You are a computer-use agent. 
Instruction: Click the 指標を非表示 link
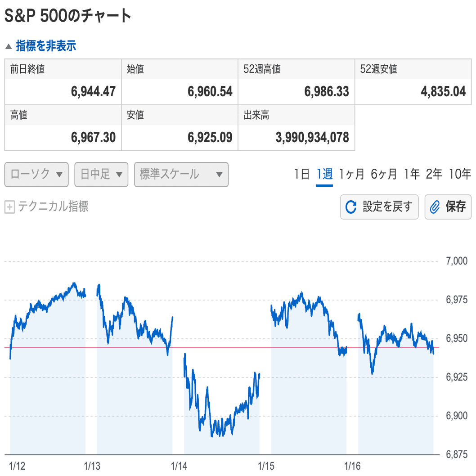[x=46, y=46]
